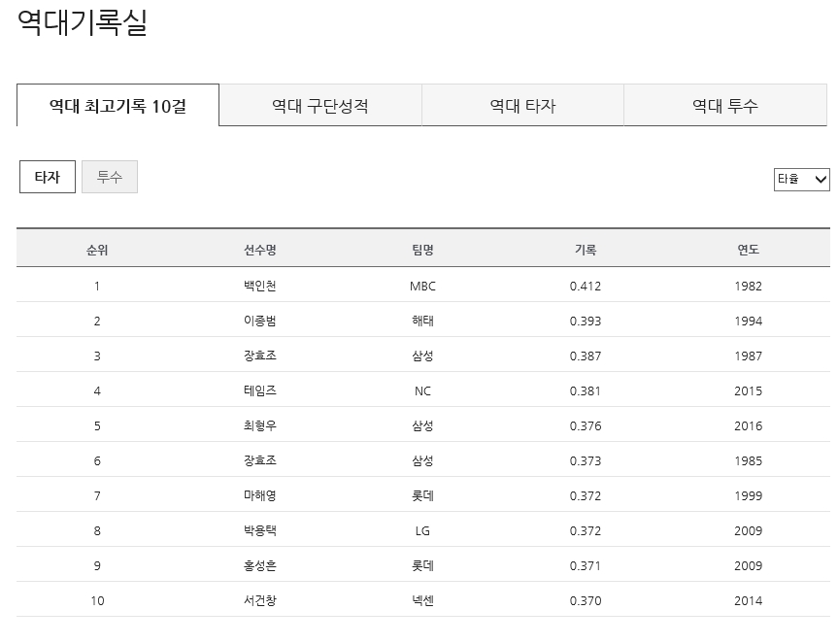Click player name 이종범

259,321
